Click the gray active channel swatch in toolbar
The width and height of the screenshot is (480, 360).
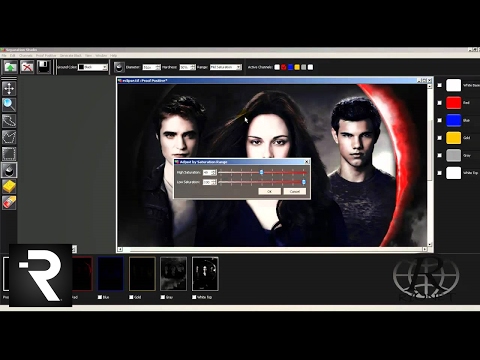[304, 67]
